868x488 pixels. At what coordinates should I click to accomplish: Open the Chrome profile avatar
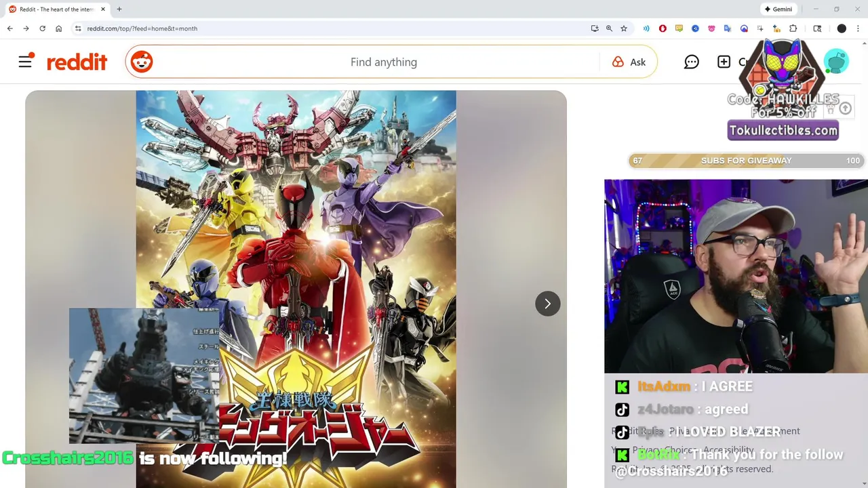click(x=842, y=28)
